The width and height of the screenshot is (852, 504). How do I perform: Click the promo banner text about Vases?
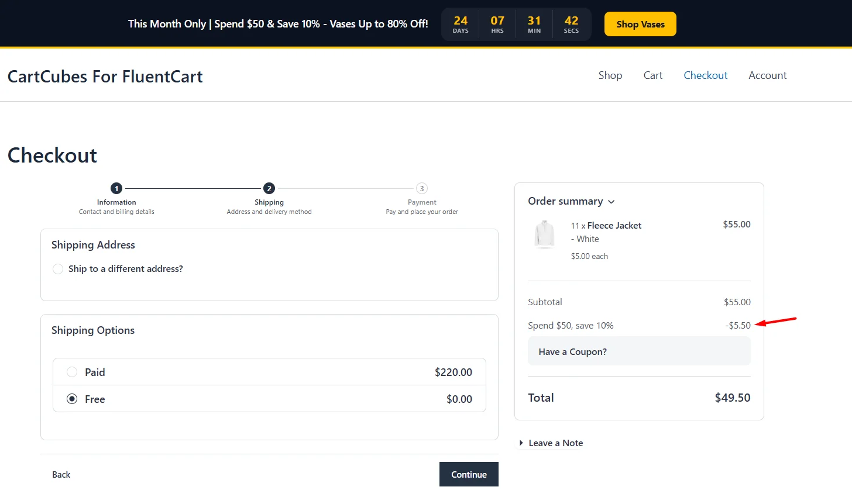278,24
